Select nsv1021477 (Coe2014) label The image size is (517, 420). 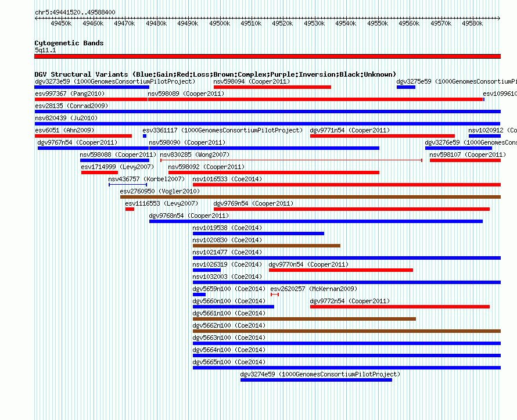coord(228,252)
